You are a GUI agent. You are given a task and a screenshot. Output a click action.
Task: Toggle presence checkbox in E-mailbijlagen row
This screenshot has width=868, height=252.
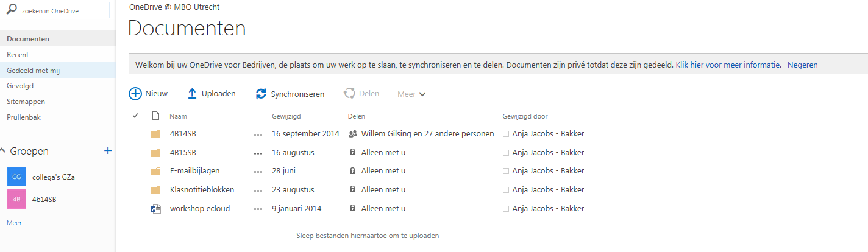pyautogui.click(x=505, y=171)
